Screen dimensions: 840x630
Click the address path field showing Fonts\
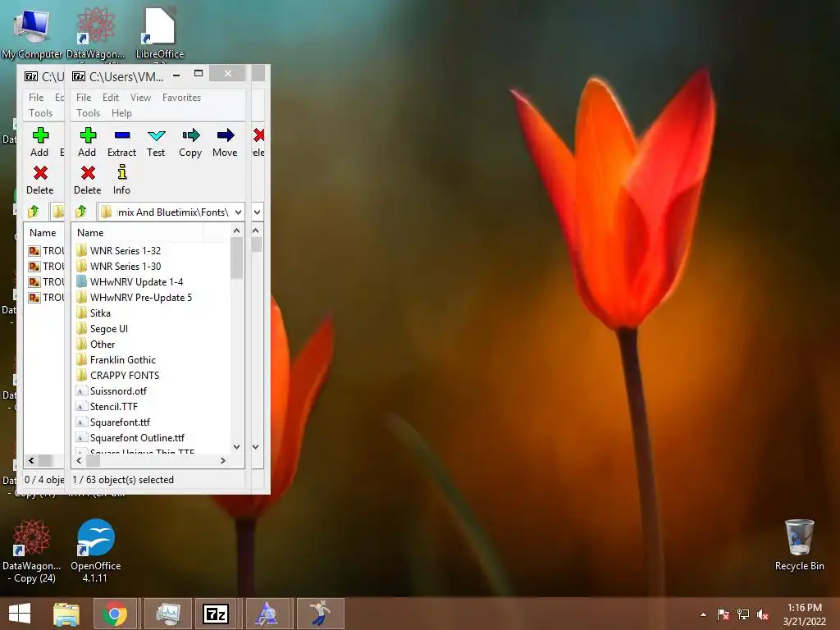click(171, 212)
